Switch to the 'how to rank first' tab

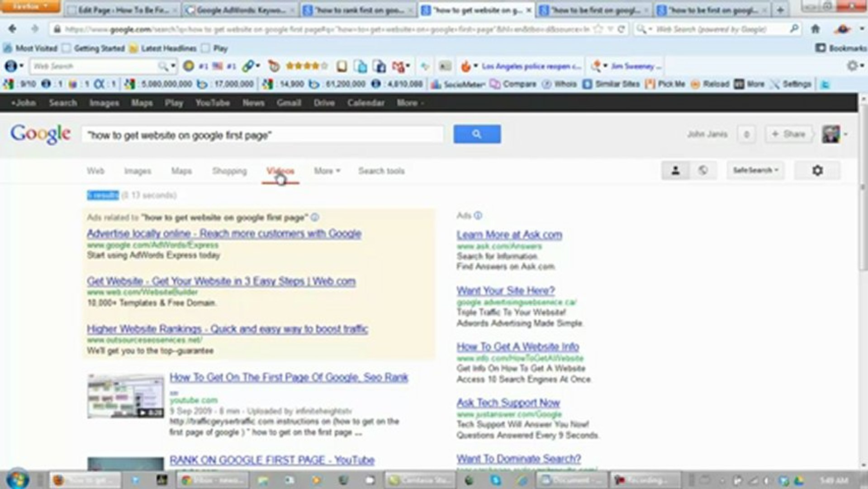click(358, 10)
